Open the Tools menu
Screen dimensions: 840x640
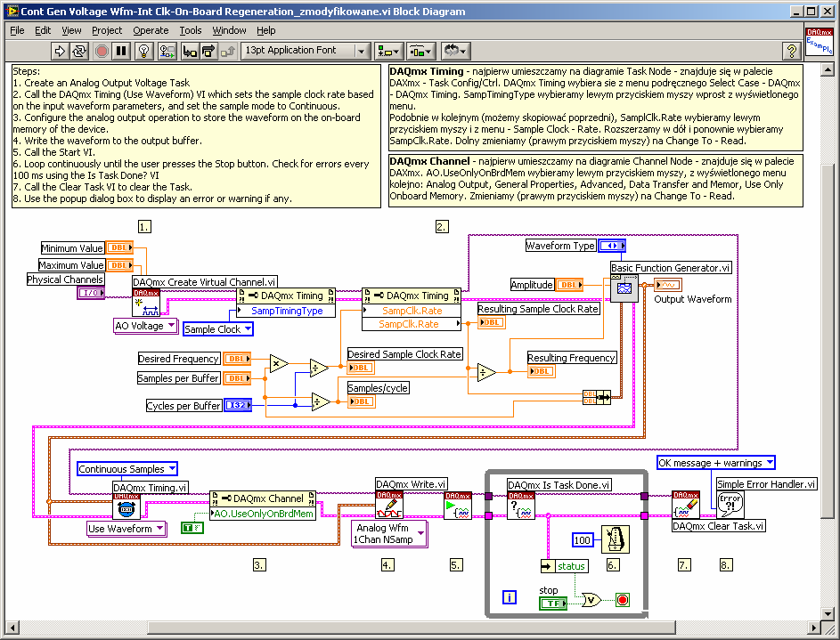190,30
